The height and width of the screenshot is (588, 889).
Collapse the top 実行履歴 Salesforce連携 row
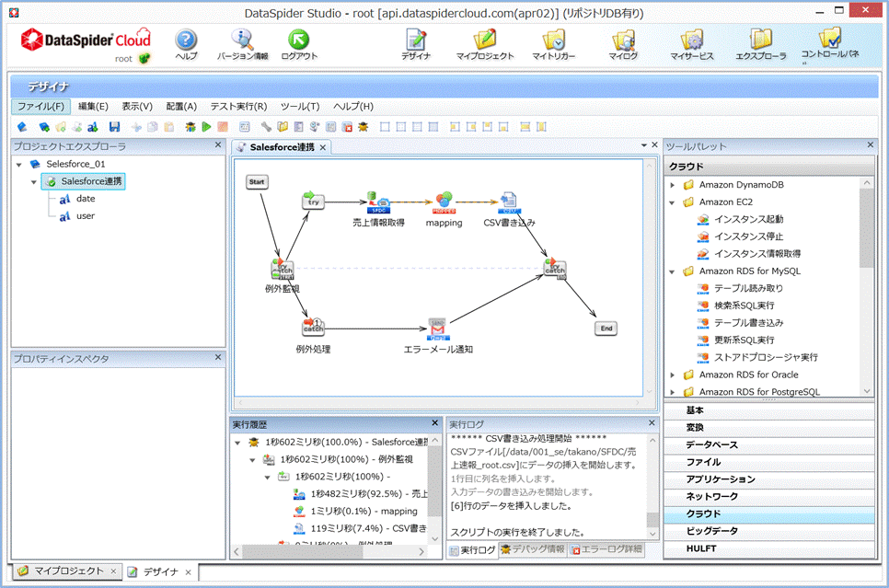coord(237,443)
